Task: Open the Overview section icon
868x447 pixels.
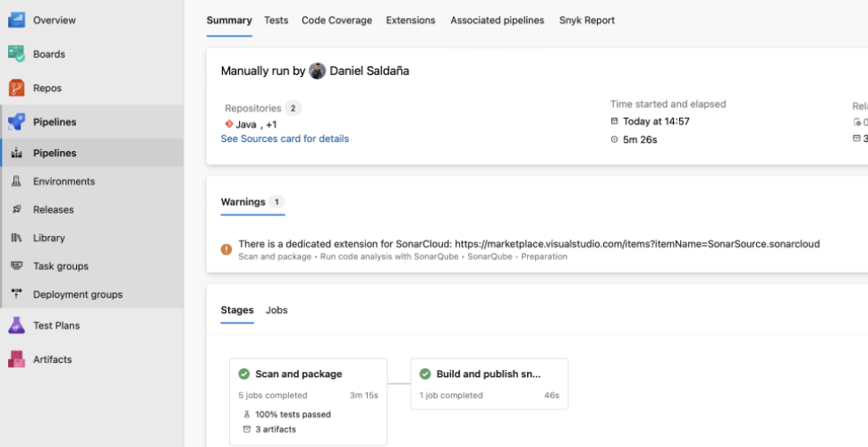Action: click(x=16, y=20)
